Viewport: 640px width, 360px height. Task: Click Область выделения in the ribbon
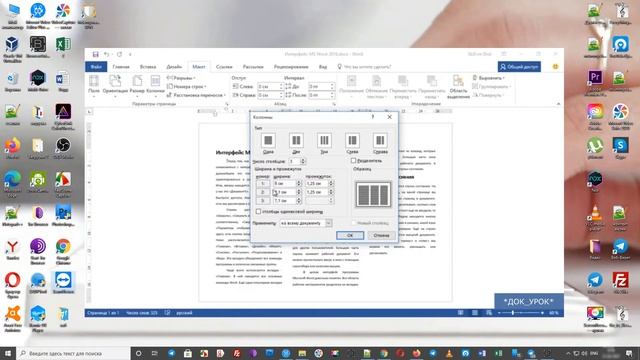tap(458, 86)
